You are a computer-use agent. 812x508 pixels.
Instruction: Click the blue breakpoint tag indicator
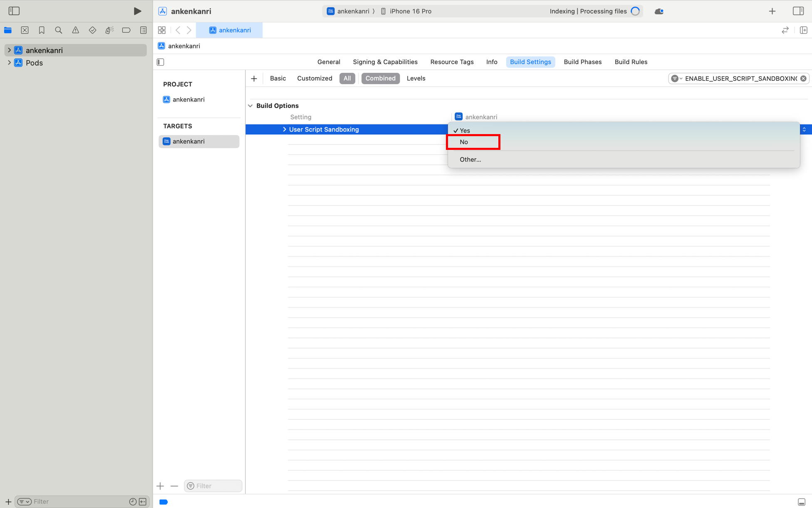tap(163, 502)
